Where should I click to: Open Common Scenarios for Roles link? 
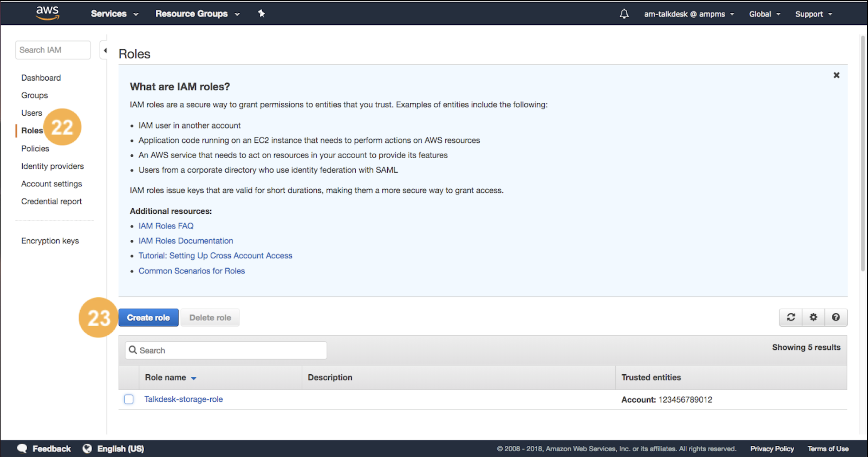192,271
